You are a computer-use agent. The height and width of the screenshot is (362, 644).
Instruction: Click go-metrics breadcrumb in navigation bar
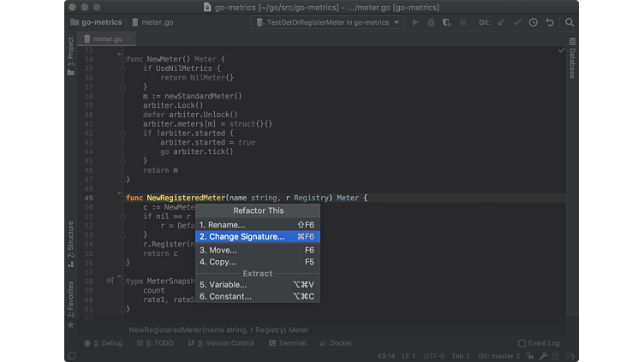(x=96, y=22)
